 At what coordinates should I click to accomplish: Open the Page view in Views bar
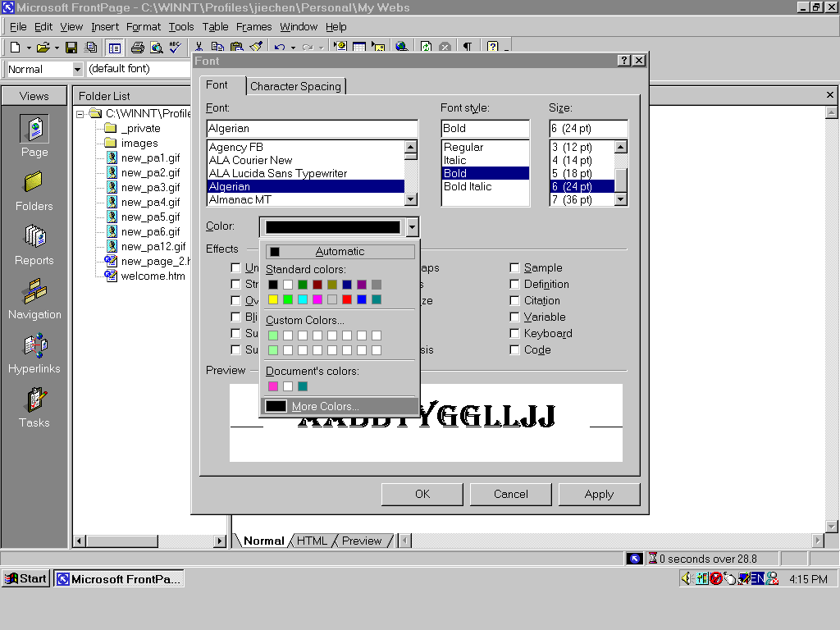[x=34, y=130]
